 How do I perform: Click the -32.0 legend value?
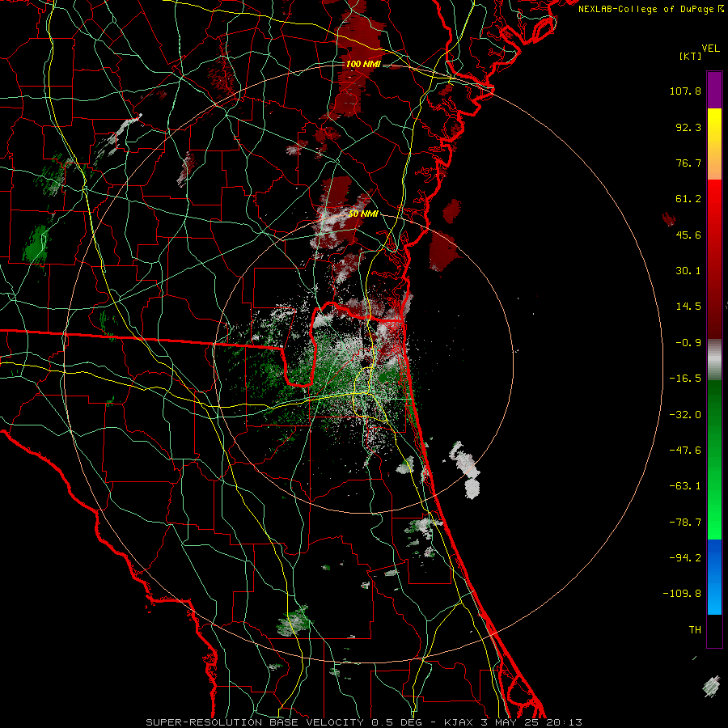click(685, 415)
